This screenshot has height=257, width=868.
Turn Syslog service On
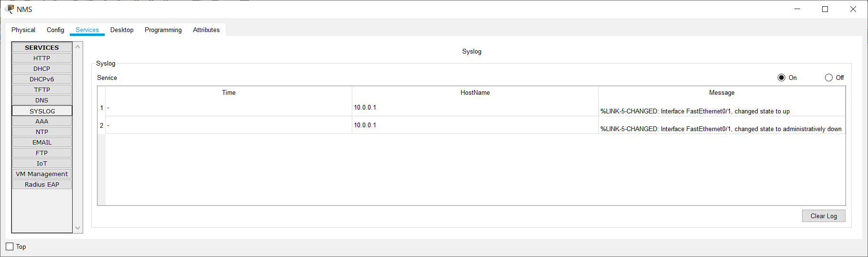tap(781, 78)
